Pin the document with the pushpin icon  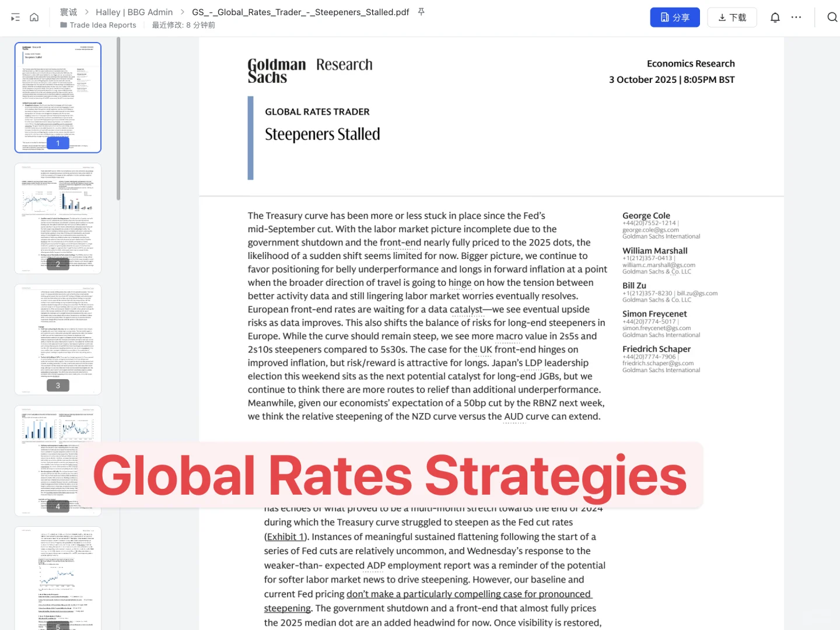click(421, 12)
